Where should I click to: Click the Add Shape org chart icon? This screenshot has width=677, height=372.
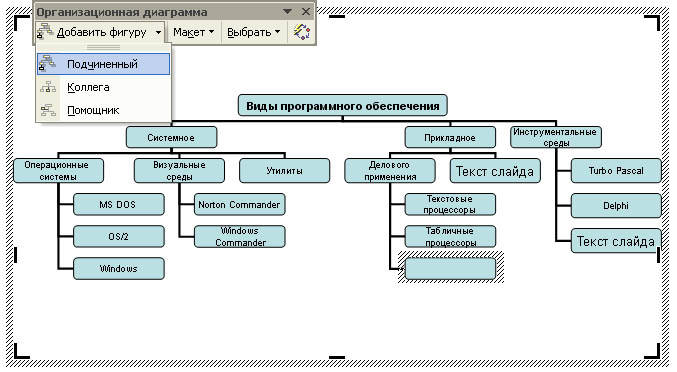pyautogui.click(x=45, y=32)
